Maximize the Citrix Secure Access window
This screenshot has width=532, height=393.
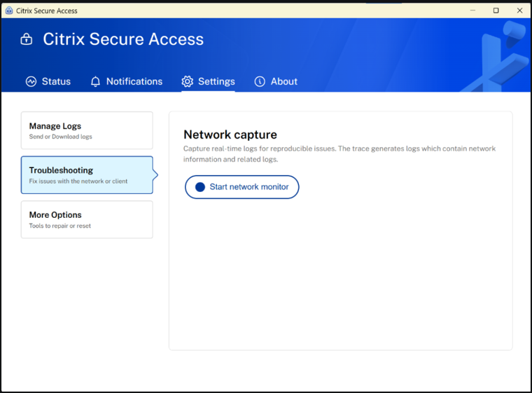tap(496, 11)
